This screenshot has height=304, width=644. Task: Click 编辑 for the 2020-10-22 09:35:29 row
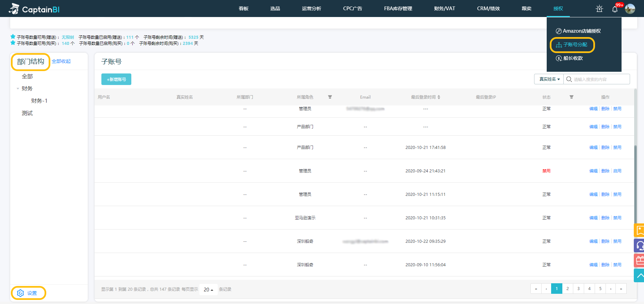(593, 241)
